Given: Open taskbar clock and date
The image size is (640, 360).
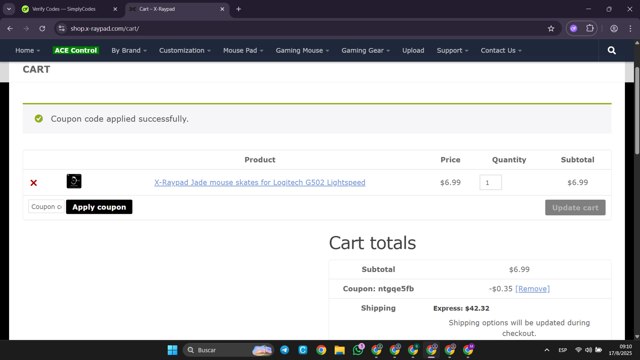Looking at the screenshot, I should pos(620,350).
